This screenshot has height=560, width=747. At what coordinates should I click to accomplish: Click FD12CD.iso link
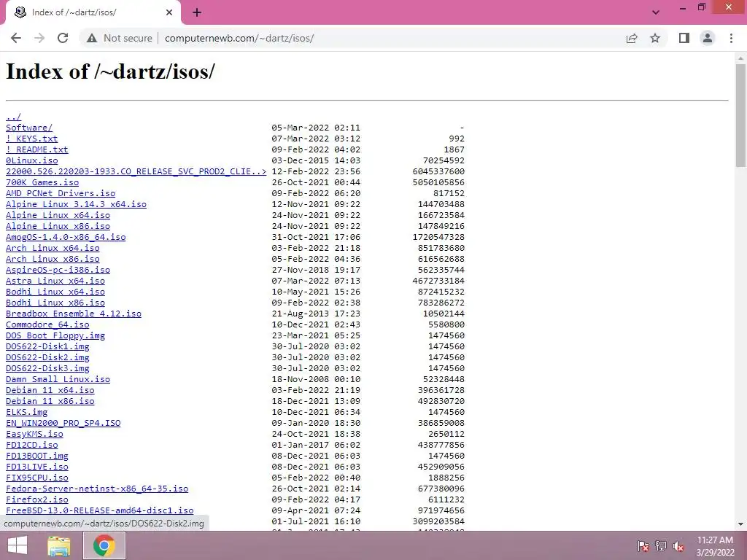[32, 446]
